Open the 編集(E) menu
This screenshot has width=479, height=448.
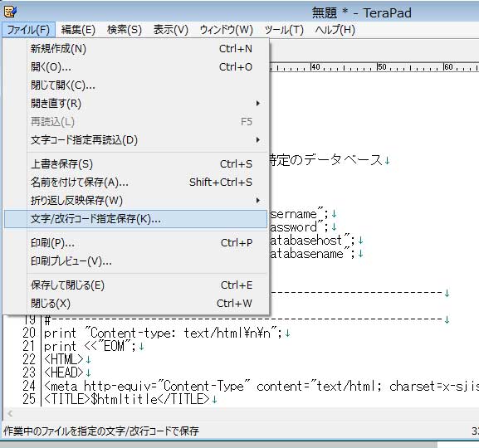tap(78, 30)
